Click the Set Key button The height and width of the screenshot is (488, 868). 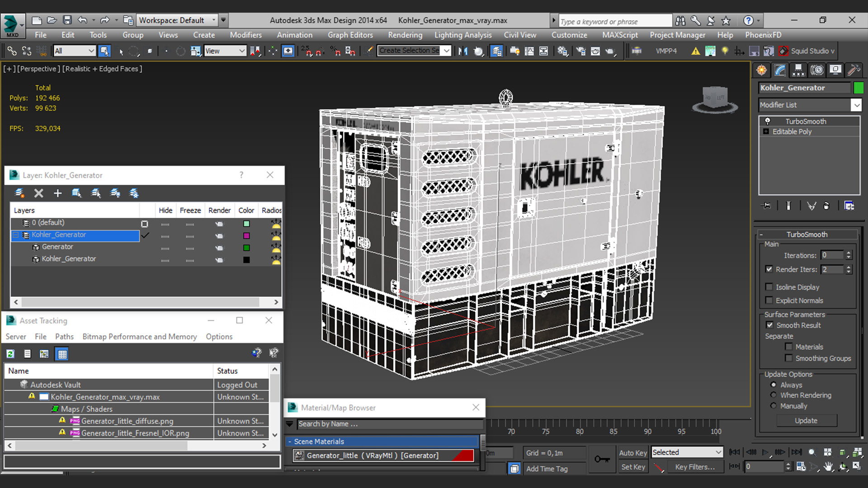click(x=632, y=467)
